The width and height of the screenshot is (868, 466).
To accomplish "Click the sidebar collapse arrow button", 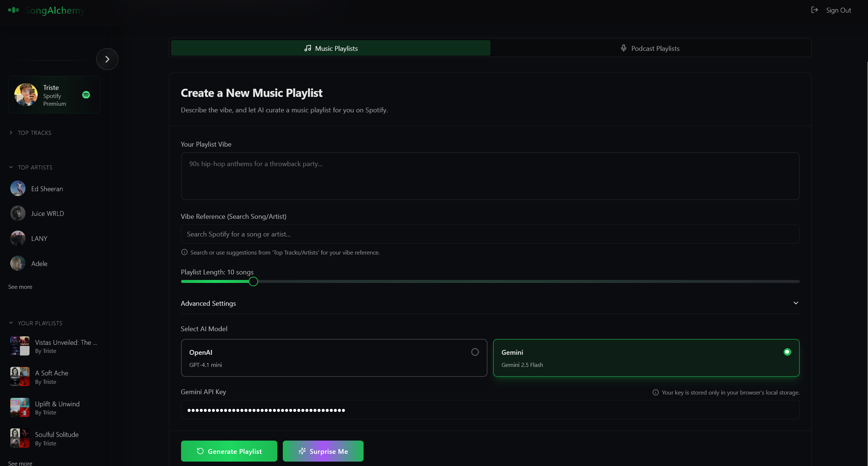I will (107, 59).
